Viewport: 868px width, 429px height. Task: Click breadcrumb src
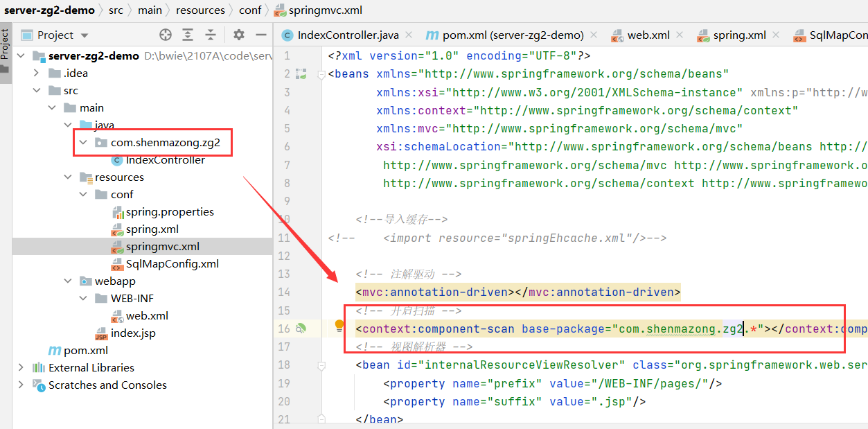[116, 10]
